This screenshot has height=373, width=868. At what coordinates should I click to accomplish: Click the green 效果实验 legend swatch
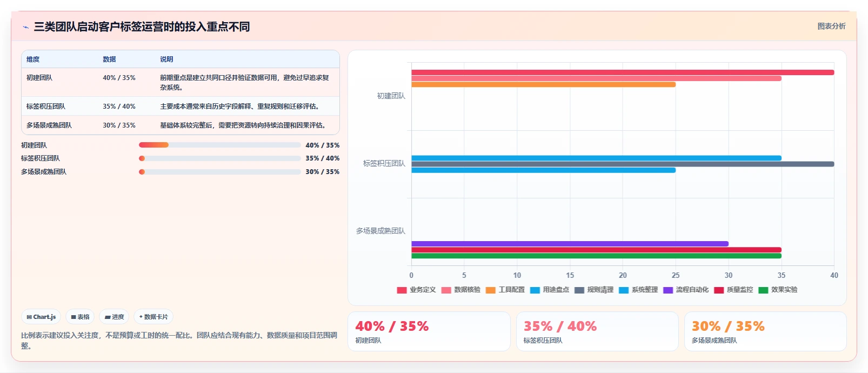point(763,290)
